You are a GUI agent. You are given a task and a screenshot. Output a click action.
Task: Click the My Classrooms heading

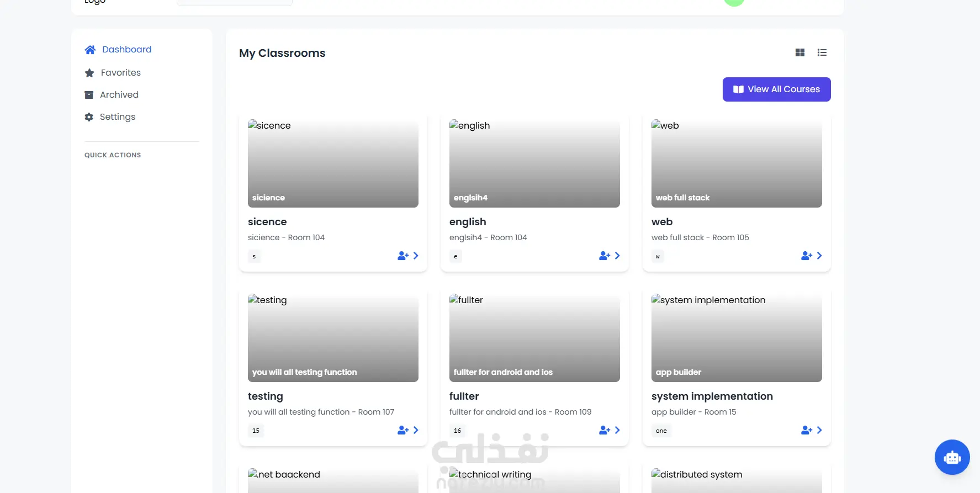pos(282,53)
